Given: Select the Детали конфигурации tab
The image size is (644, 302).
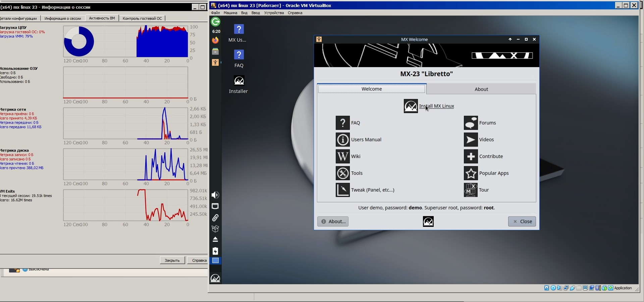Looking at the screenshot, I should (x=19, y=18).
